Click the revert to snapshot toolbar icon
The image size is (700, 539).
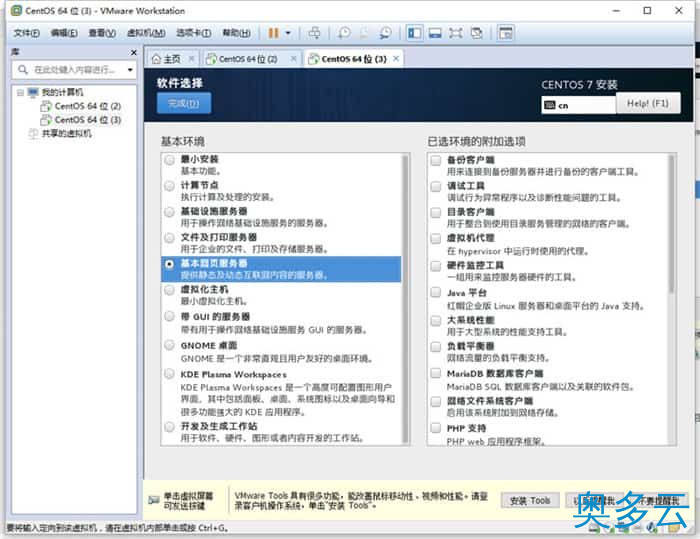[364, 33]
